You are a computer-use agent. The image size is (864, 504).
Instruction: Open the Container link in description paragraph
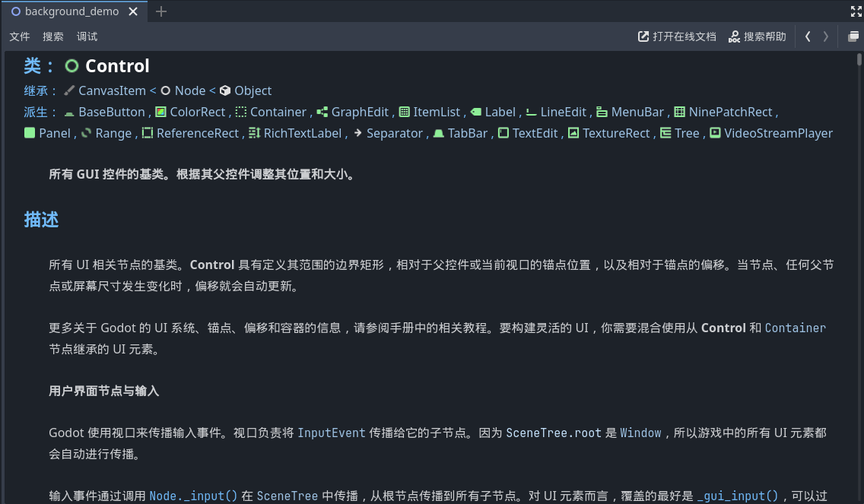[795, 328]
